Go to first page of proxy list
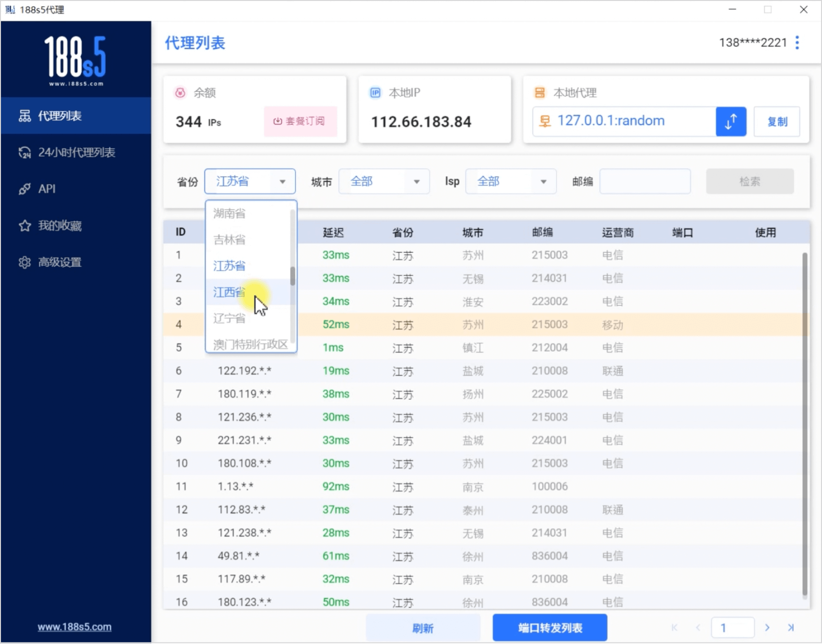Viewport: 822px width, 644px height. pyautogui.click(x=675, y=628)
